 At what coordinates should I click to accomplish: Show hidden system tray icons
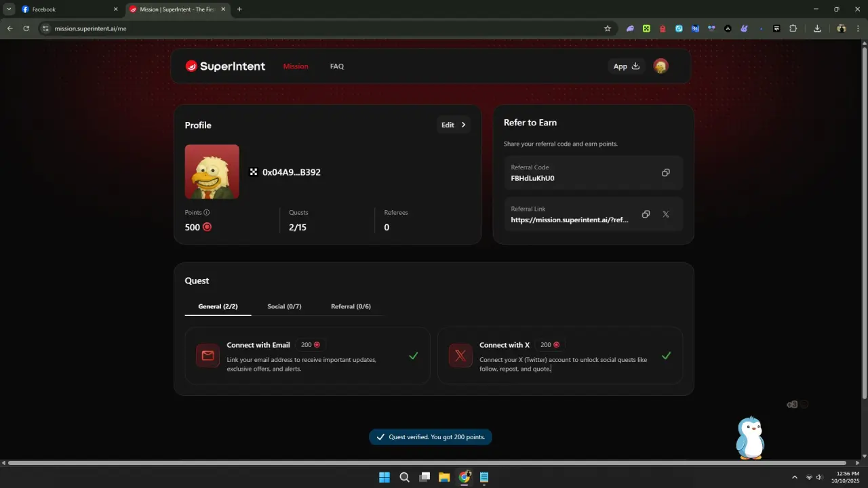tap(795, 477)
